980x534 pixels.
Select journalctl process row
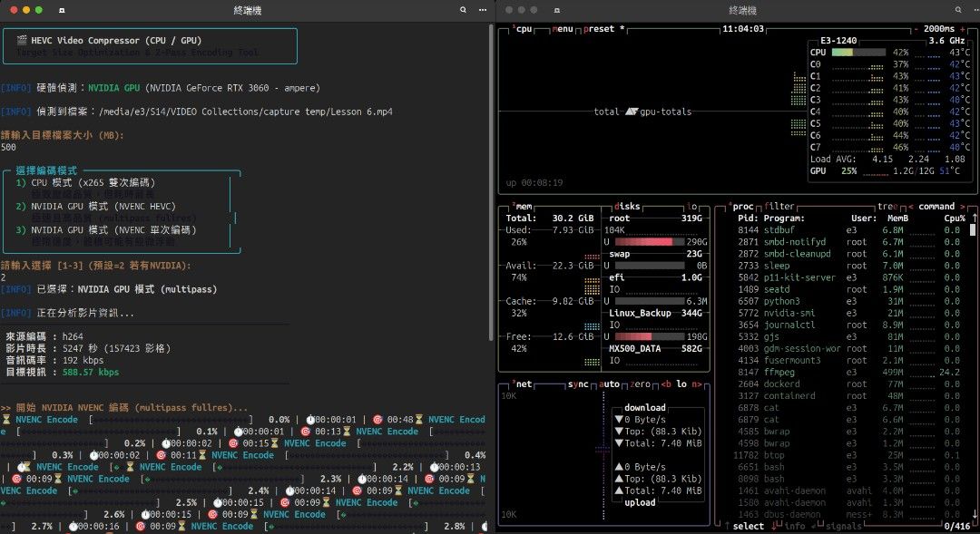click(851, 325)
